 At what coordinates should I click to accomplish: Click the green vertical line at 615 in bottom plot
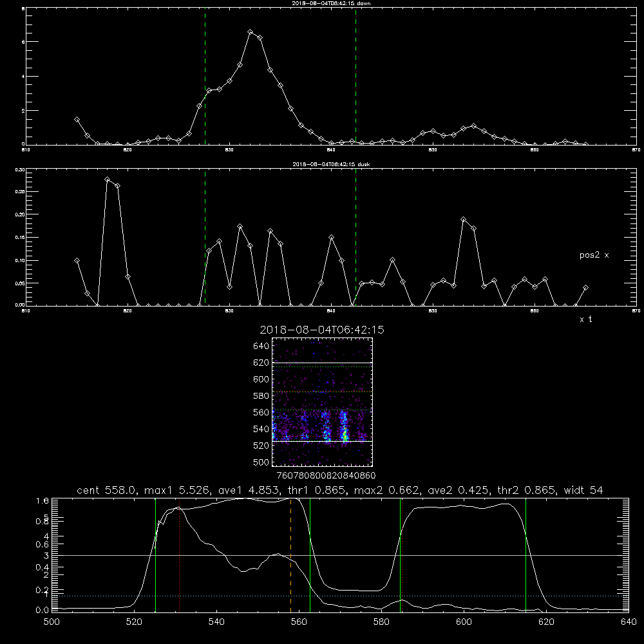[526, 555]
